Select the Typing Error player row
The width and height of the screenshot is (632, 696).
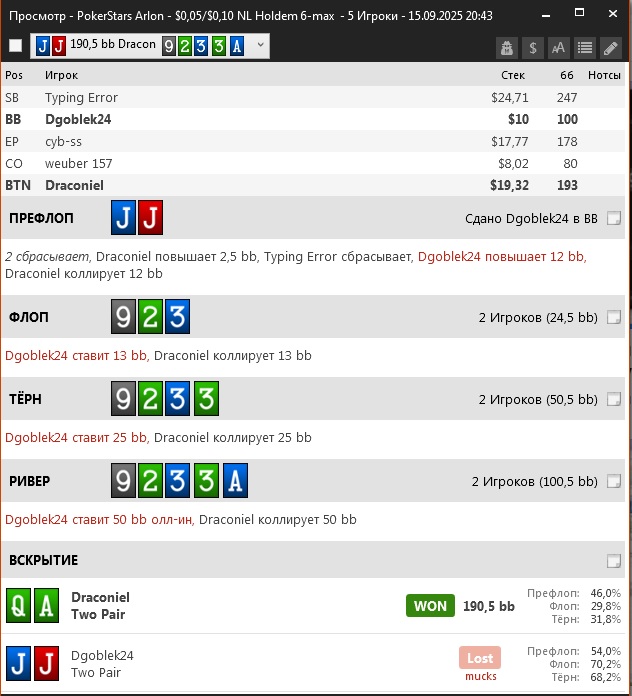pyautogui.click(x=81, y=97)
